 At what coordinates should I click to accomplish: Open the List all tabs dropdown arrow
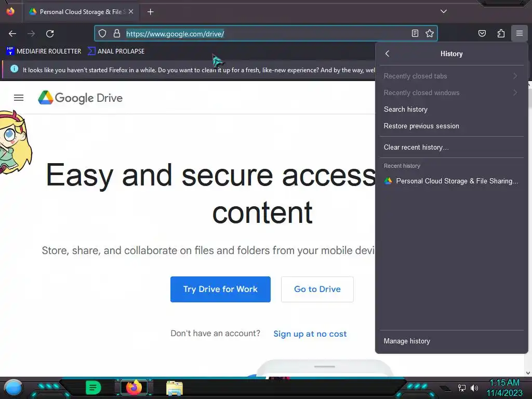pos(444,11)
